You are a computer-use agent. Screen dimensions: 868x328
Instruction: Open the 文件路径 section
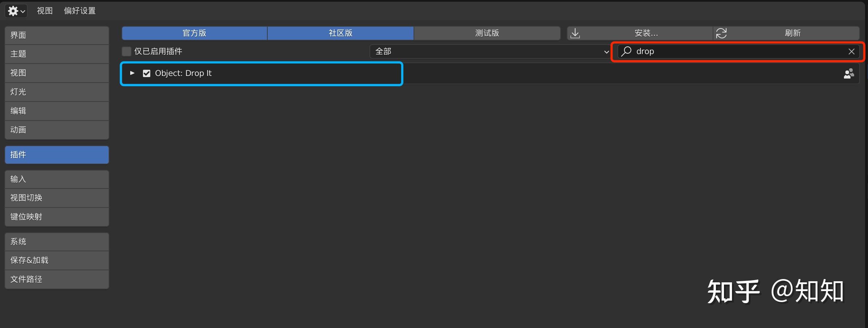coord(57,279)
